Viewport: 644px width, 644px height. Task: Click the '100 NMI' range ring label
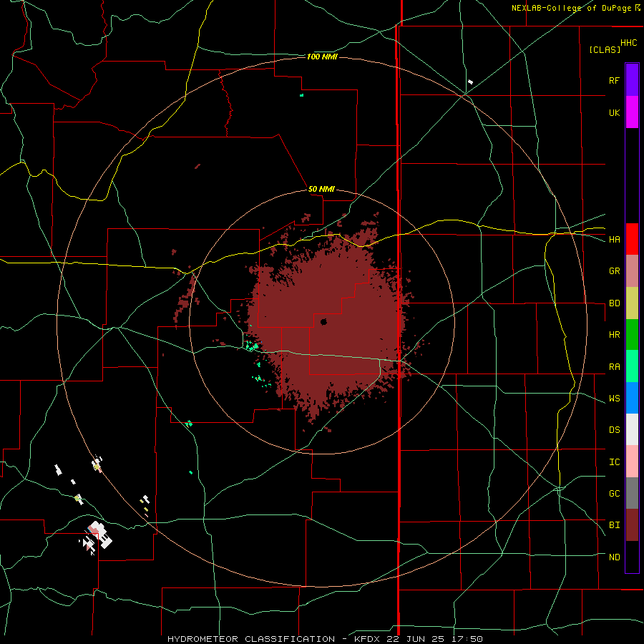pyautogui.click(x=322, y=57)
